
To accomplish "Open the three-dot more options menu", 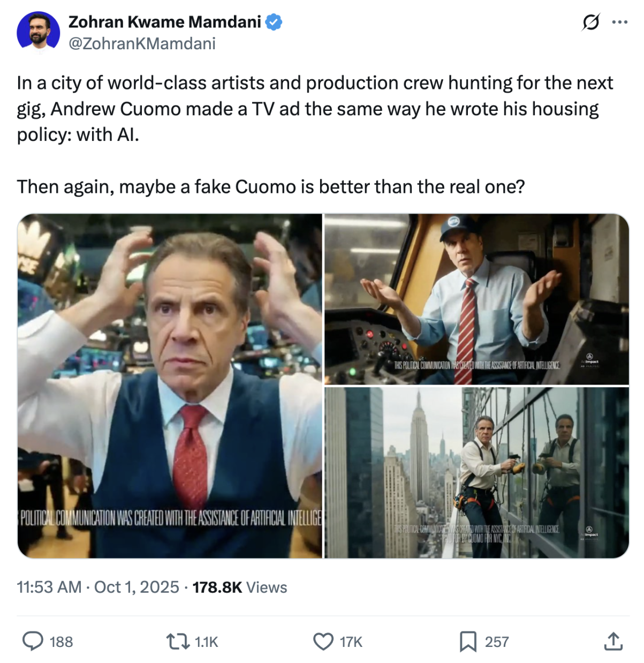I will (619, 22).
